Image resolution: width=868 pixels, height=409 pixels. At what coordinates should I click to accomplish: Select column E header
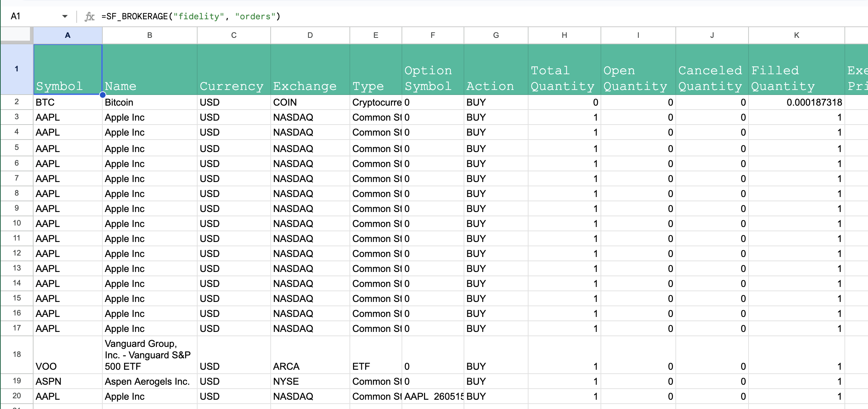[x=376, y=35]
